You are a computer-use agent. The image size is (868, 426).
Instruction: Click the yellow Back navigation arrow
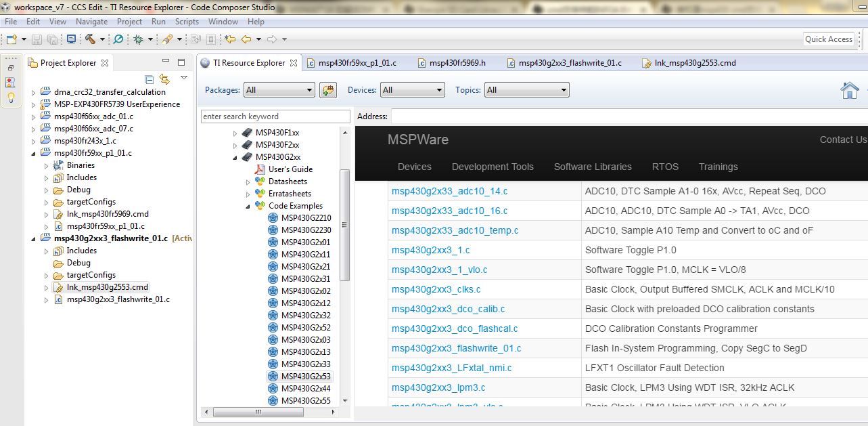click(x=247, y=39)
